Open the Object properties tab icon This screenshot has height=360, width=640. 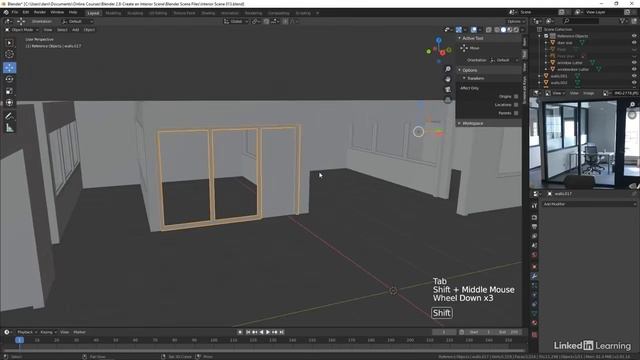pyautogui.click(x=534, y=267)
